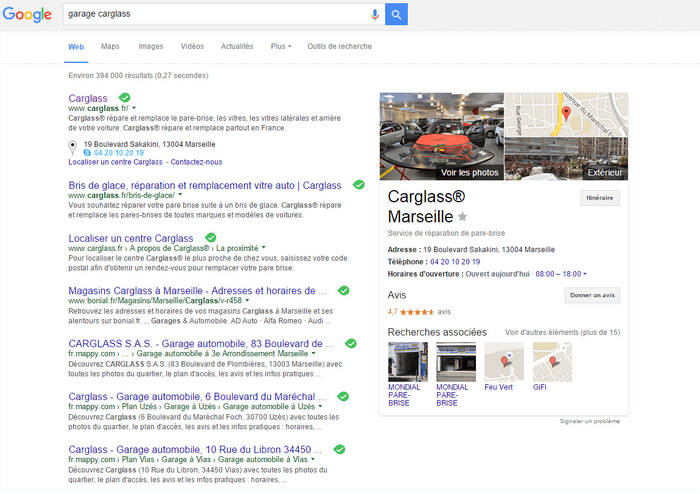Open Bris de glace, réparation result title

tap(205, 185)
